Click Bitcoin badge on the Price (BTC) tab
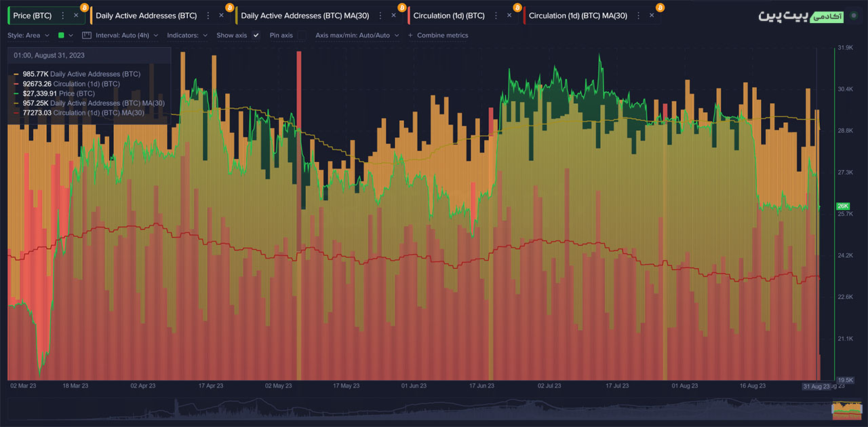Screen dimensions: 868x427 (84, 7)
